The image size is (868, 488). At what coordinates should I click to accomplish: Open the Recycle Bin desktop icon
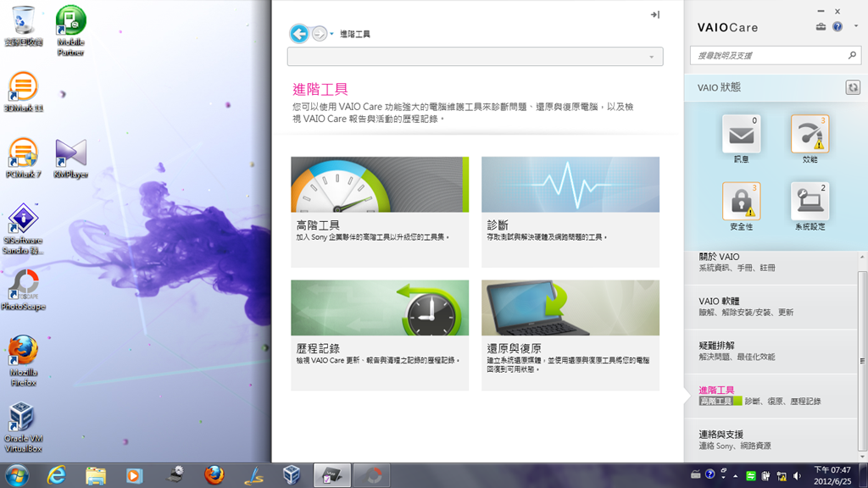[23, 26]
